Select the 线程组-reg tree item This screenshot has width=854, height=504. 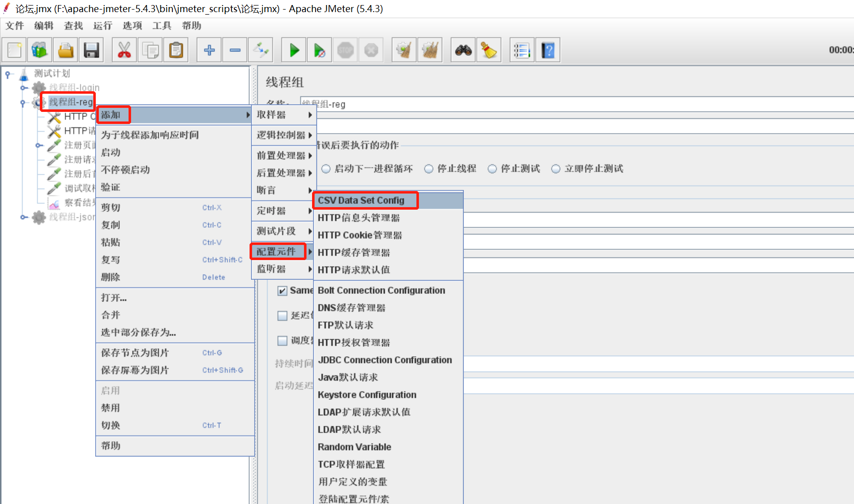point(71,102)
